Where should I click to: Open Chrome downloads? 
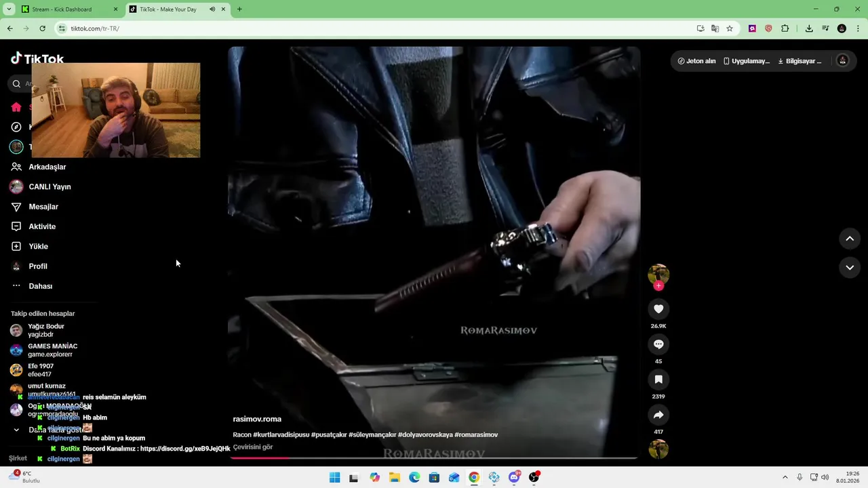pyautogui.click(x=809, y=28)
